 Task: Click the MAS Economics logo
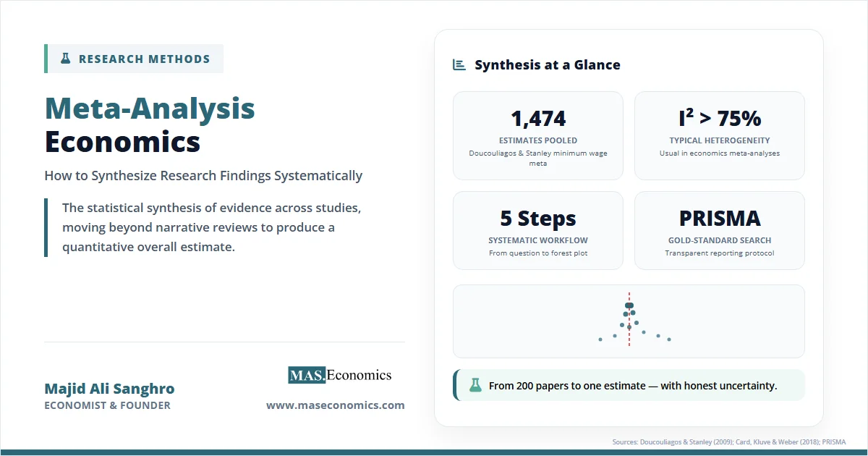[x=340, y=375]
